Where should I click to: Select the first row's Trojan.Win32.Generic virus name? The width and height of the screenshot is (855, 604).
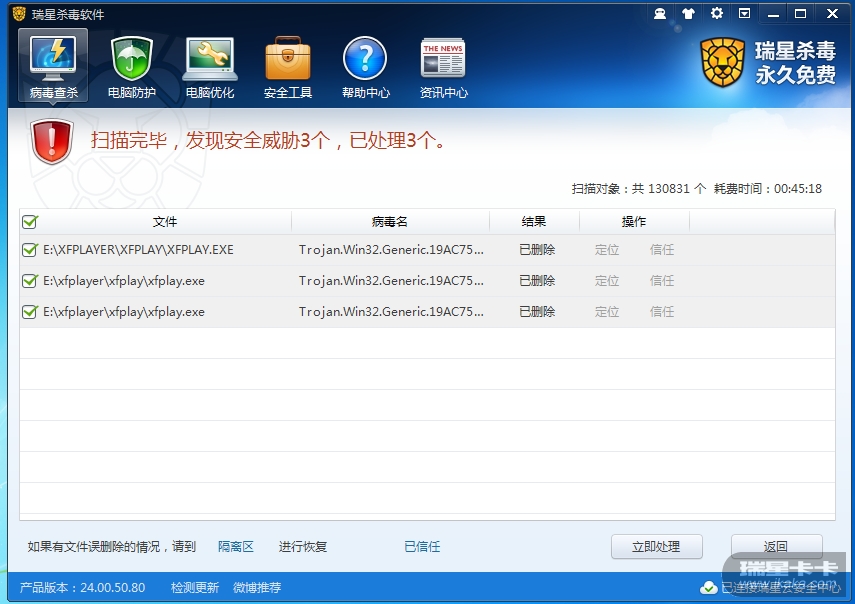(391, 250)
